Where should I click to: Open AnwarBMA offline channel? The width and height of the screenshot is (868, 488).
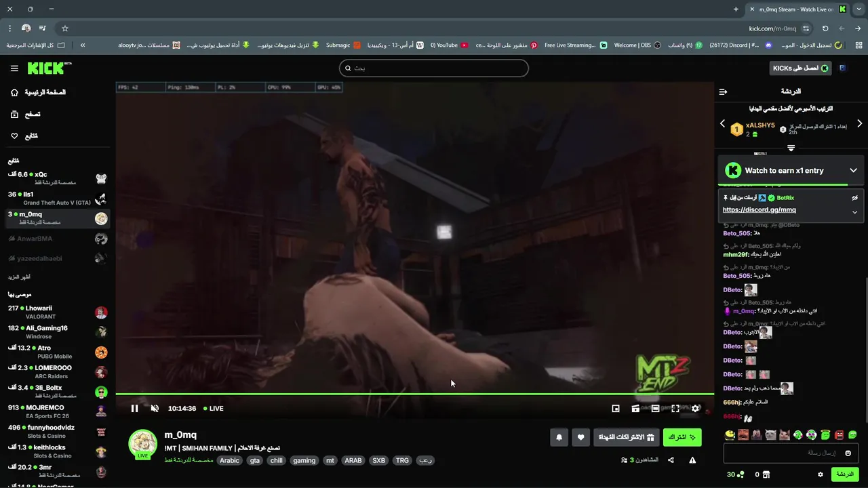click(58, 239)
